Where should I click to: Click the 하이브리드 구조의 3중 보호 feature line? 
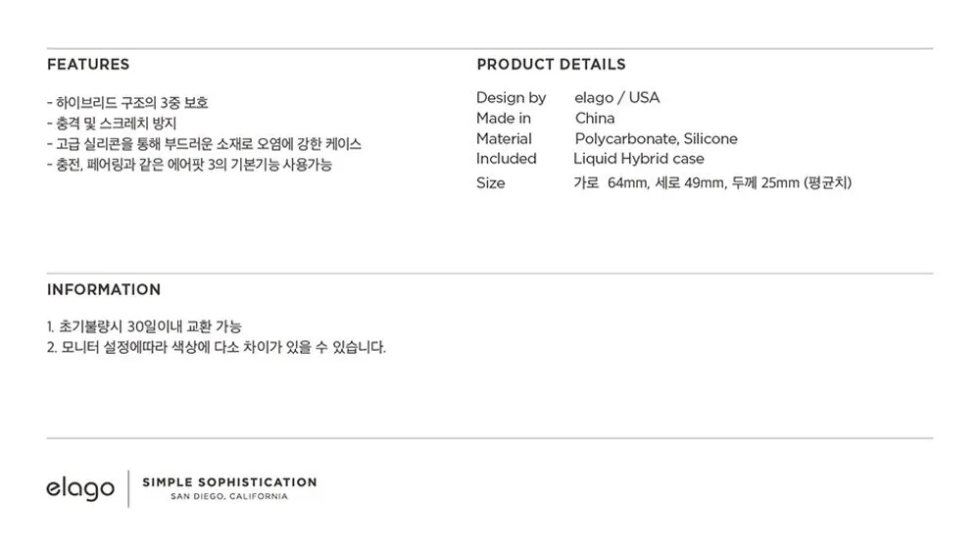tap(127, 102)
